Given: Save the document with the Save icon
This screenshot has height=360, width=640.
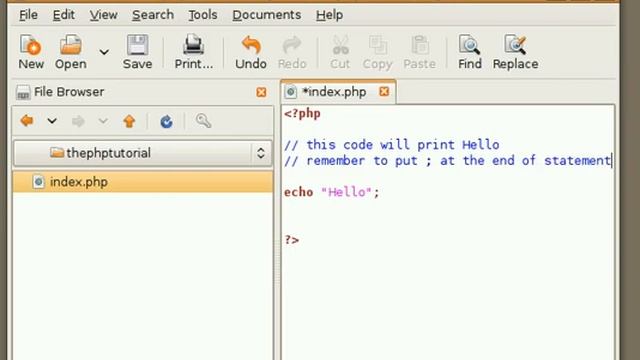Looking at the screenshot, I should tap(138, 52).
